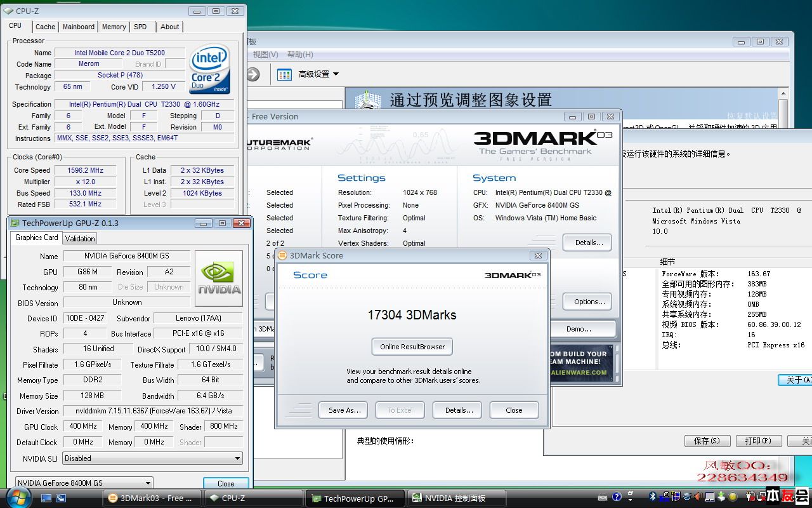Viewport: 812px width, 508px height.
Task: Switch to NVIDIA control panel taskbar button
Action: 456,498
